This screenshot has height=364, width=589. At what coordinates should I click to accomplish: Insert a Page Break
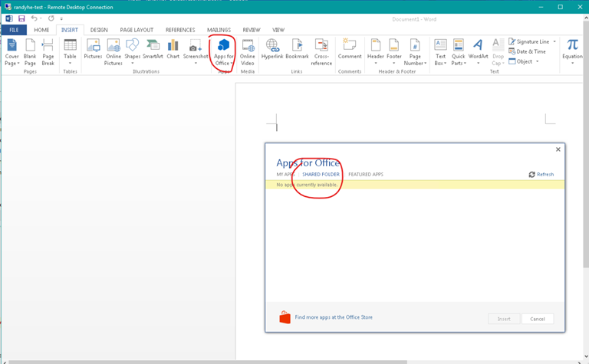tap(48, 52)
